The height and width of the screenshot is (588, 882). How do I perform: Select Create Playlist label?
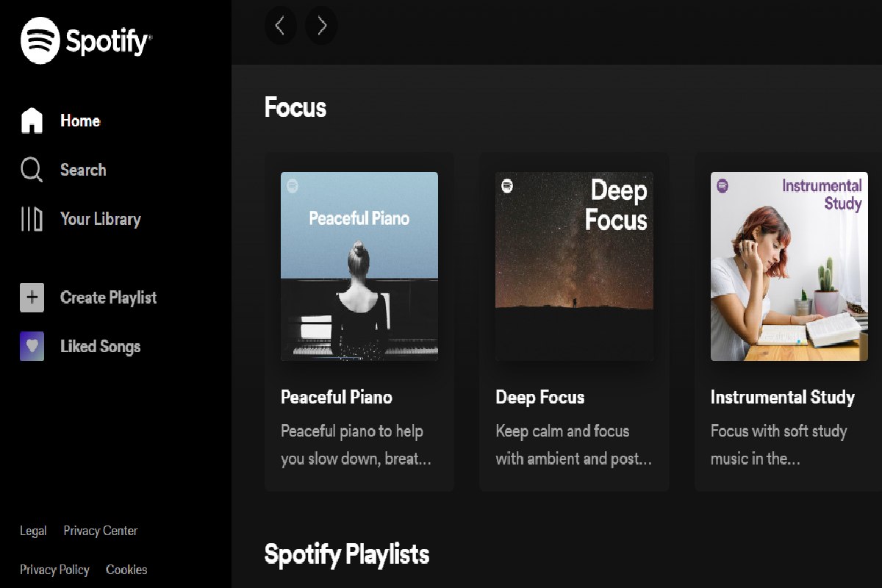coord(109,298)
